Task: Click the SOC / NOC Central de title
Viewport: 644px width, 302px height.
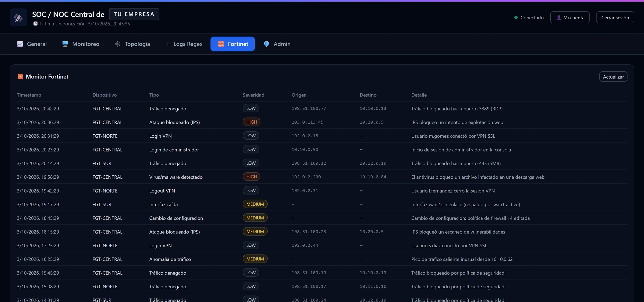Action: click(x=68, y=14)
